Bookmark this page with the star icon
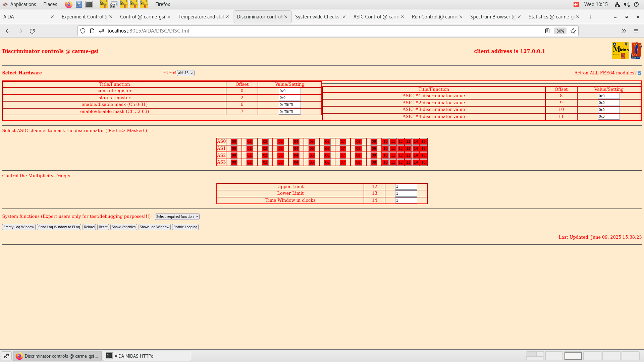The image size is (644, 362). pyautogui.click(x=573, y=31)
